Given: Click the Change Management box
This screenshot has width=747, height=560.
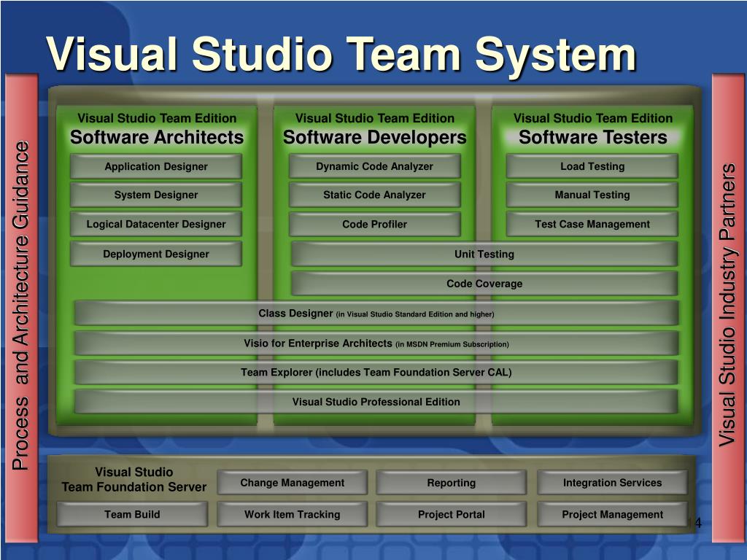Looking at the screenshot, I should pos(292,483).
